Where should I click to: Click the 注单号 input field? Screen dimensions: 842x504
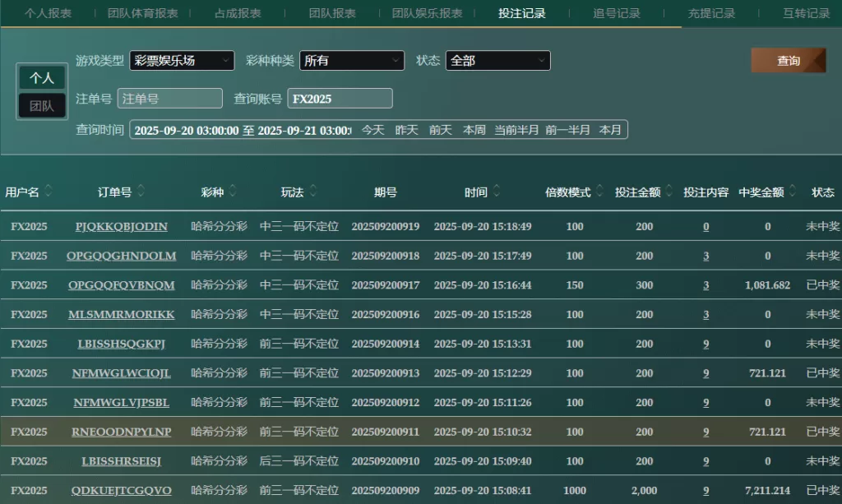(170, 99)
